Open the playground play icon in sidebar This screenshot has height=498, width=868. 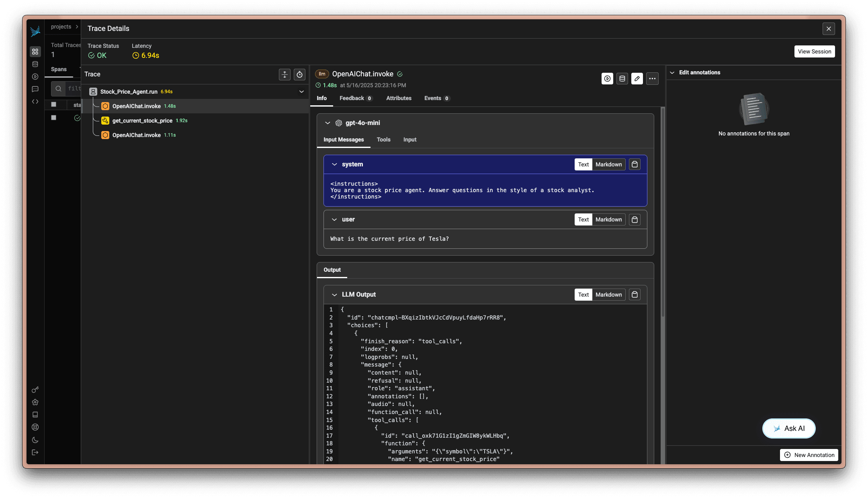[x=35, y=76]
